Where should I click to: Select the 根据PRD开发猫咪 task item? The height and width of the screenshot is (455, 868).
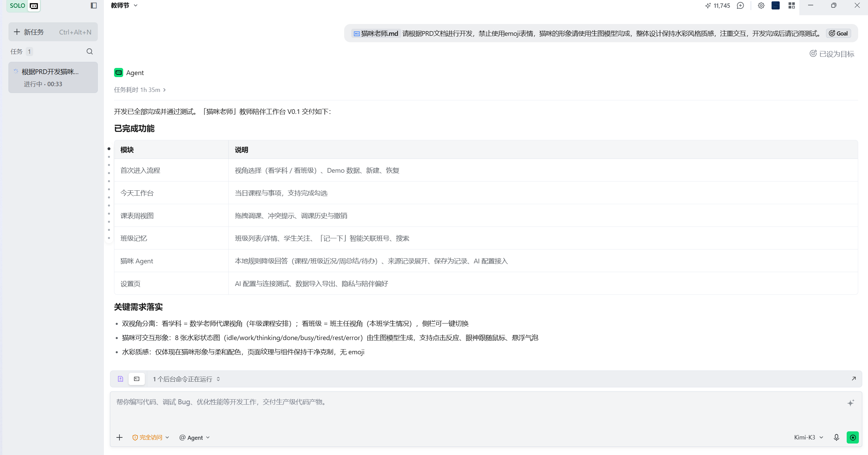[x=53, y=77]
